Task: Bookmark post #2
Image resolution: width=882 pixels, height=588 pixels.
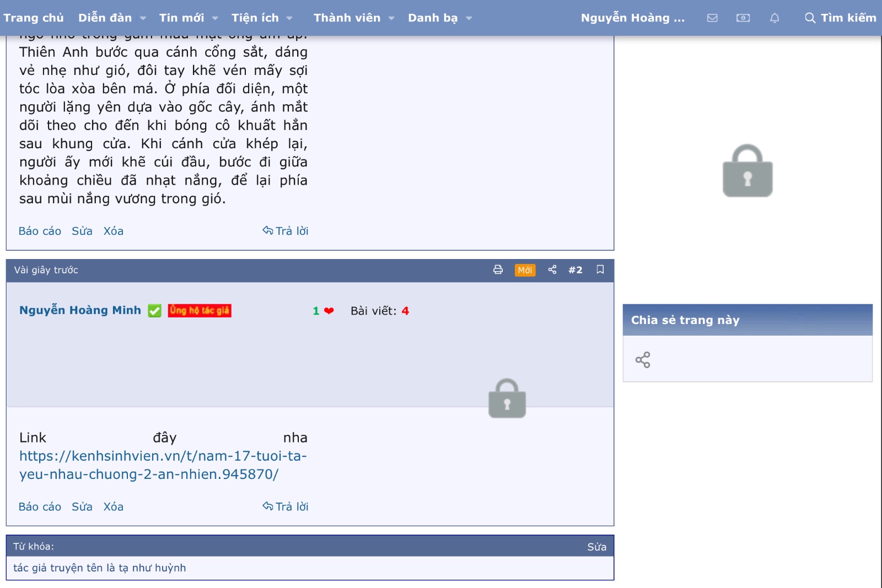Action: coord(600,269)
